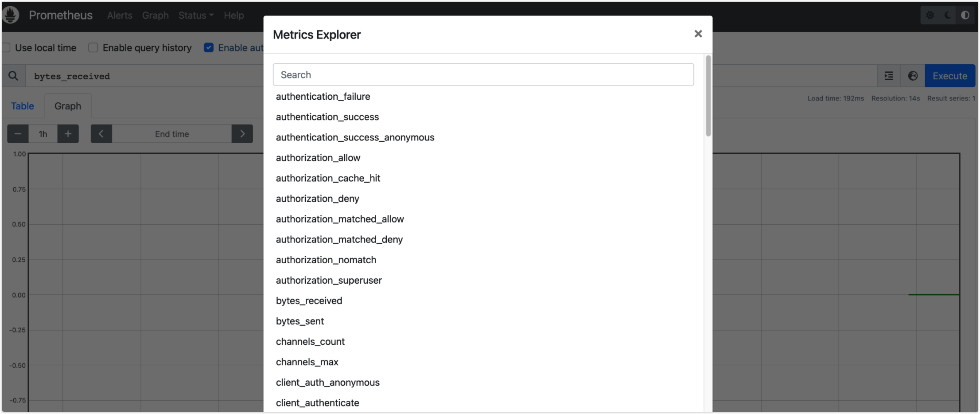The width and height of the screenshot is (980, 414).
Task: Choose client_authenticate metric
Action: tap(318, 402)
